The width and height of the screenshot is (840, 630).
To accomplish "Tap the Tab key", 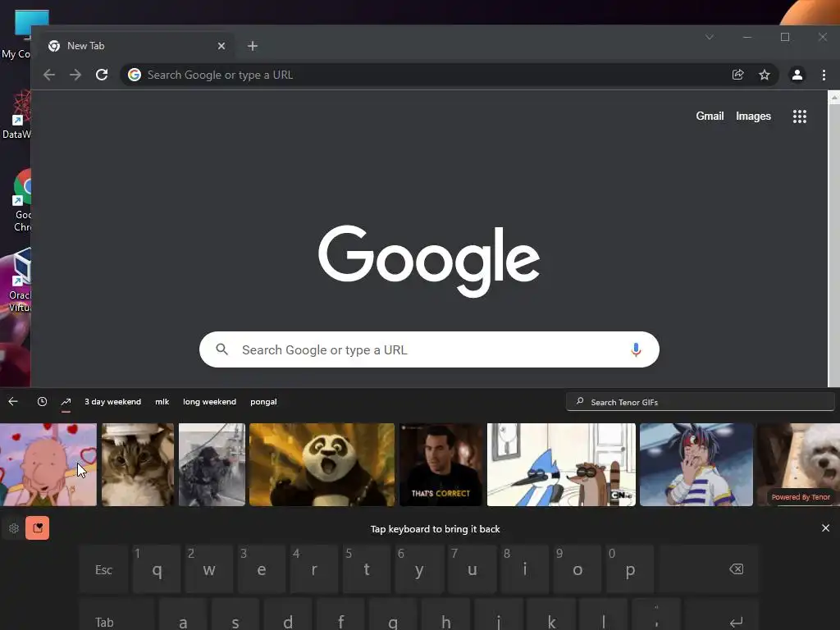I will [116, 614].
